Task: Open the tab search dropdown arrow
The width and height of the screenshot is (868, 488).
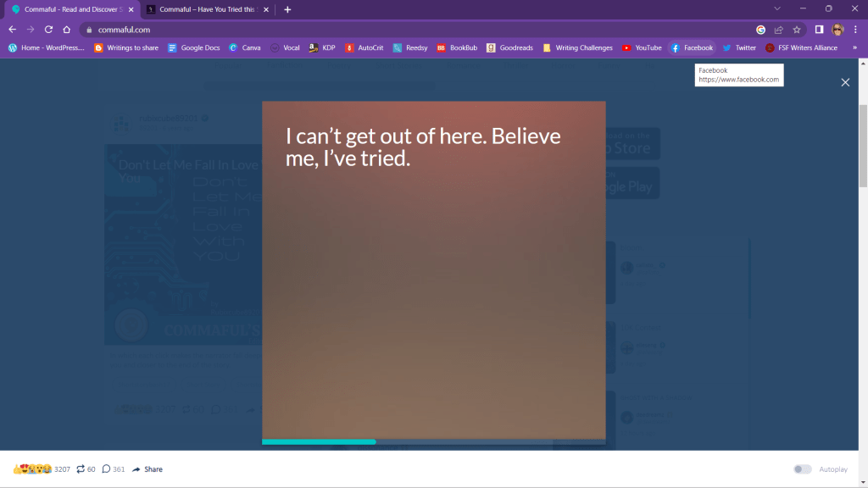Action: pyautogui.click(x=777, y=9)
